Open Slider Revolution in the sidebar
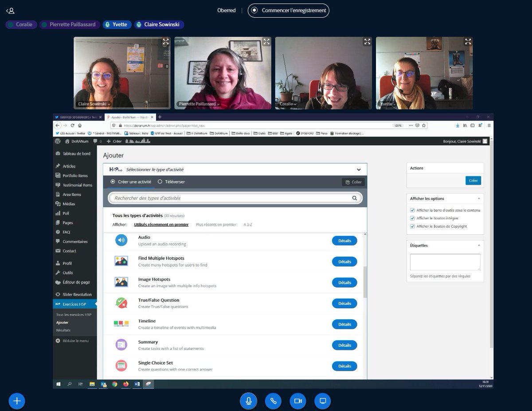This screenshot has width=532, height=411. tap(74, 295)
